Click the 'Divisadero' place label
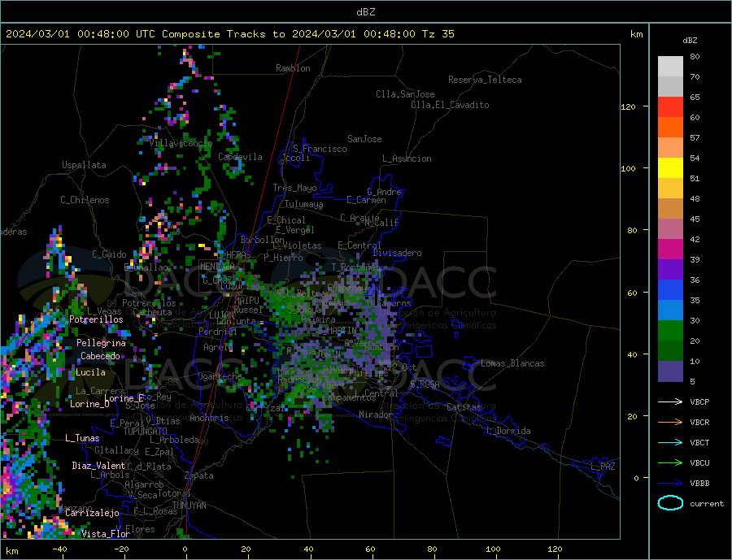Viewport: 732px width, 560px height. pyautogui.click(x=397, y=253)
